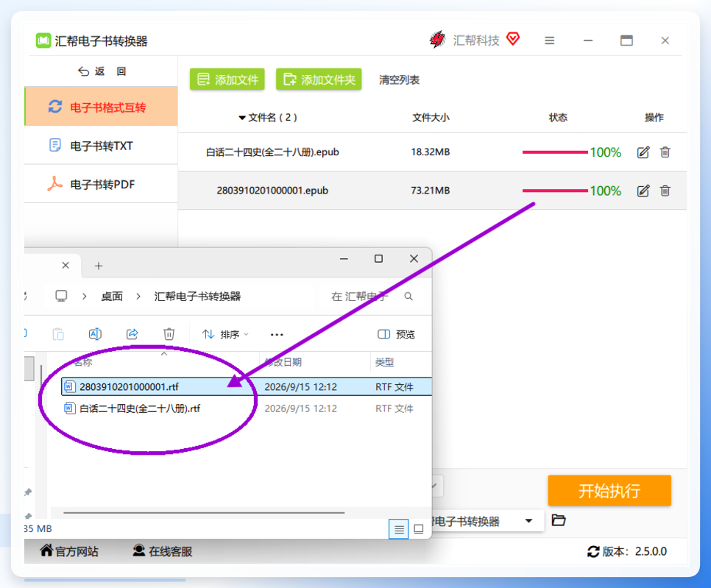Click the Explorer horizontal scrollbar

point(204,512)
